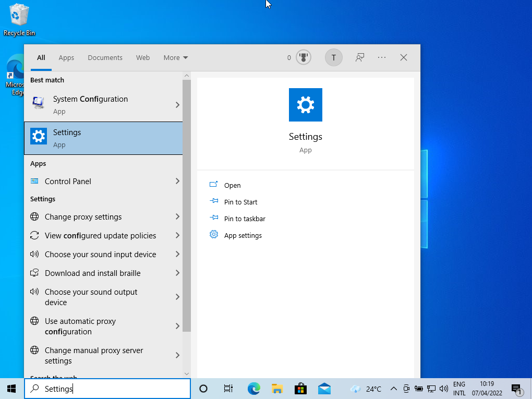Click the Windows Start button
The width and height of the screenshot is (532, 399).
pyautogui.click(x=11, y=389)
